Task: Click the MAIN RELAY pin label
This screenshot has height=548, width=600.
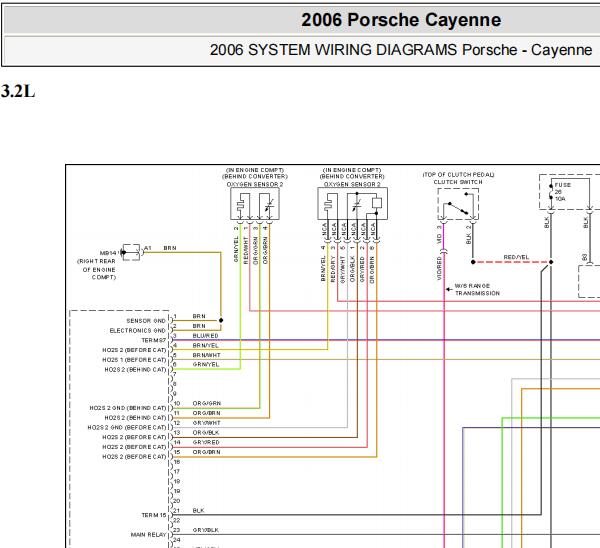Action: pos(148,535)
